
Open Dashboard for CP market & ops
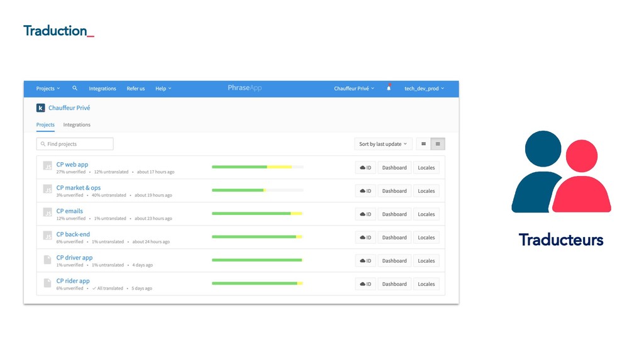click(394, 191)
